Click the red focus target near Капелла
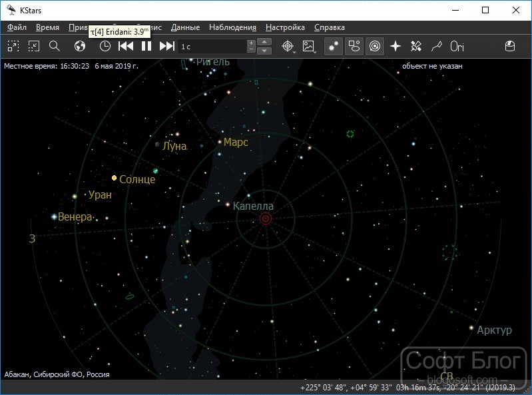 pyautogui.click(x=266, y=218)
